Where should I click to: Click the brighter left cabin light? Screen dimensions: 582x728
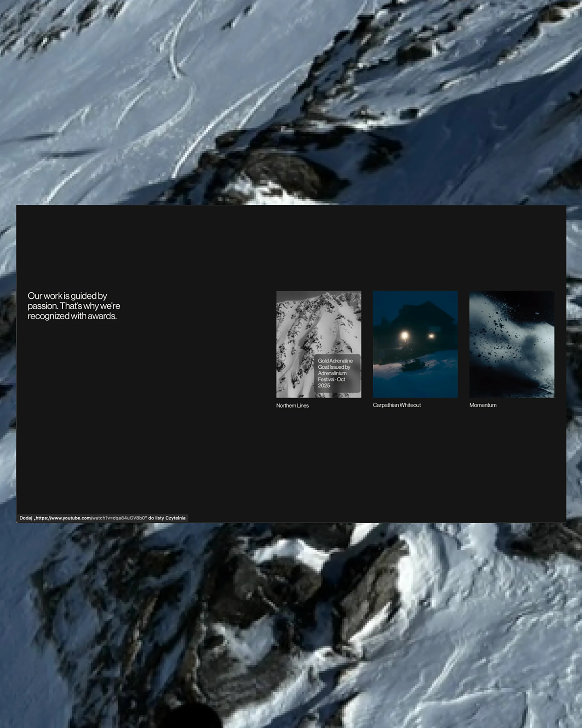point(404,335)
